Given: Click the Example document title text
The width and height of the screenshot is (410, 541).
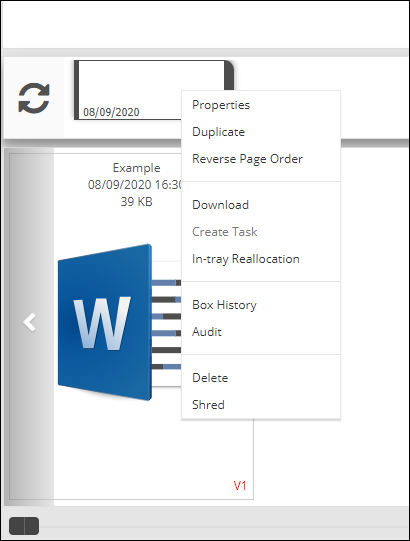Looking at the screenshot, I should pos(136,168).
